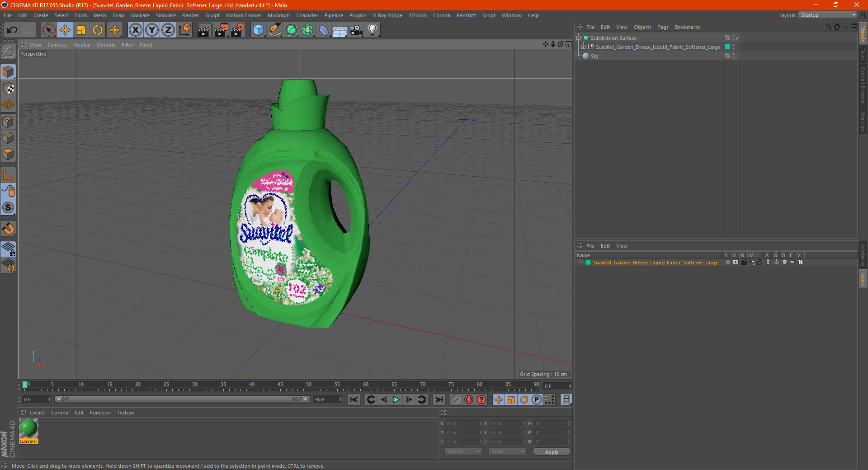Add a floor environment object
The width and height of the screenshot is (868, 470).
(x=340, y=30)
